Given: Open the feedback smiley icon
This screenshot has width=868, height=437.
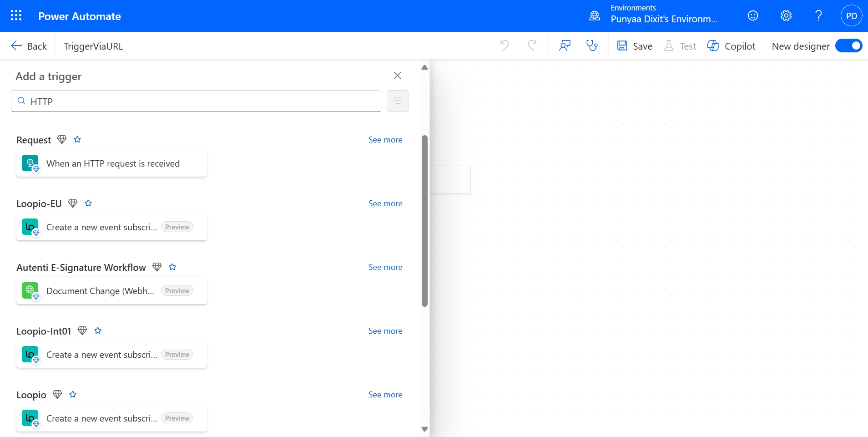Looking at the screenshot, I should coord(753,16).
